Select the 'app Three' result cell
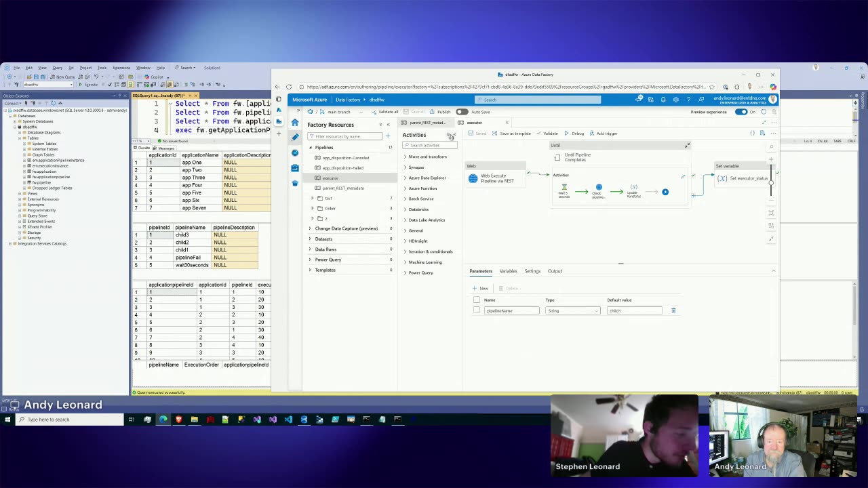The height and width of the screenshot is (488, 868). (x=200, y=178)
